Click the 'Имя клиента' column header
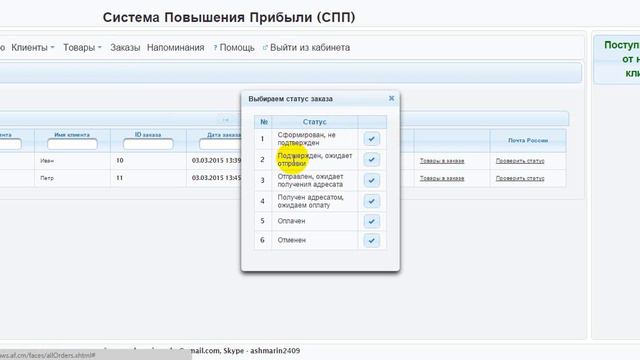The image size is (640, 360). coord(72,135)
